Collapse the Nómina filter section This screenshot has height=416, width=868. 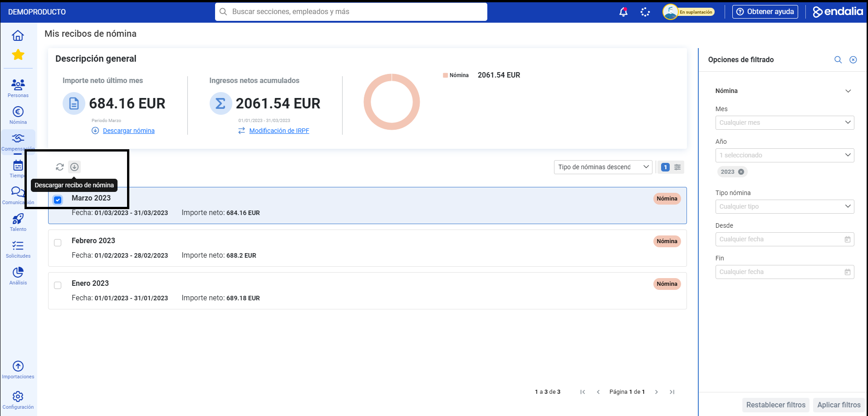point(848,91)
